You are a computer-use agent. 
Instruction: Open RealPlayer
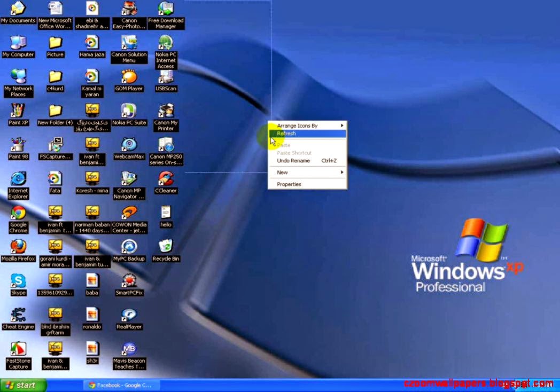coord(129,315)
